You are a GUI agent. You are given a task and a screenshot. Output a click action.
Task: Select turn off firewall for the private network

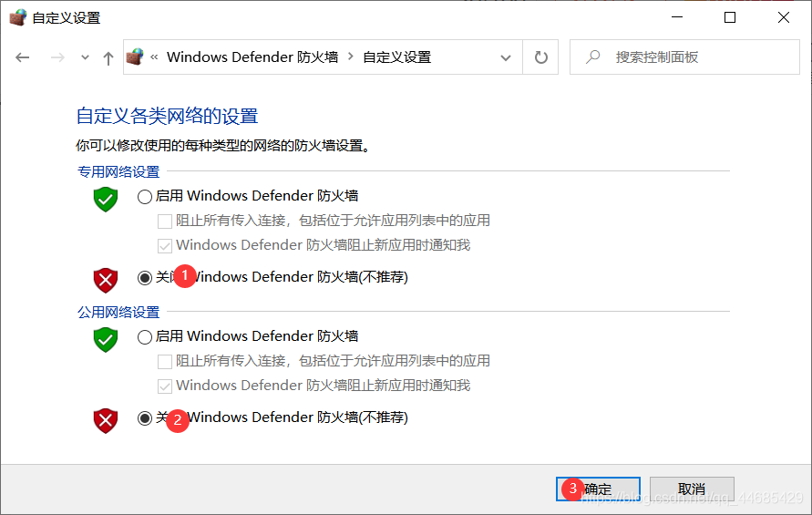[145, 278]
